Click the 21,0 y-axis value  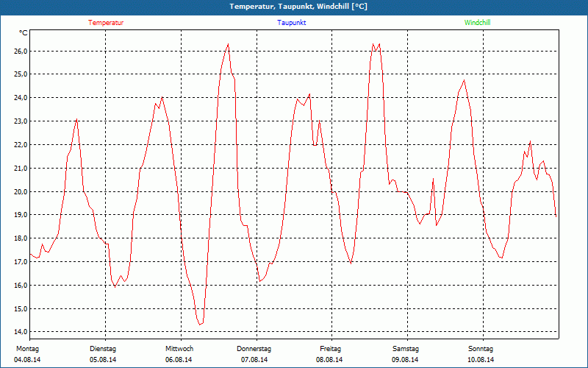[22, 169]
